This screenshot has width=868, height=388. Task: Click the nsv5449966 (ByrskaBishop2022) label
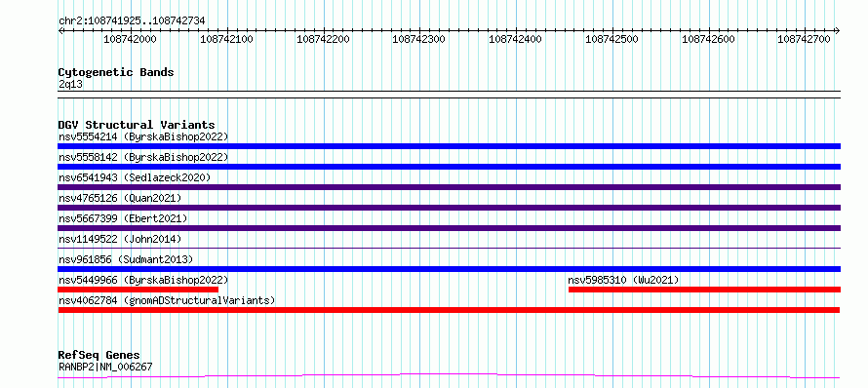coord(143,280)
